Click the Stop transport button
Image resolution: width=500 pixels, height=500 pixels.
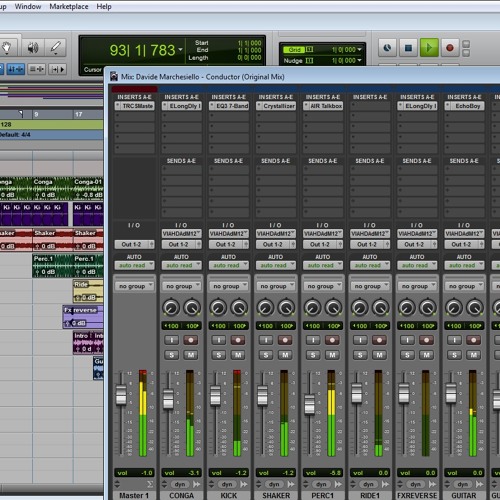(408, 48)
